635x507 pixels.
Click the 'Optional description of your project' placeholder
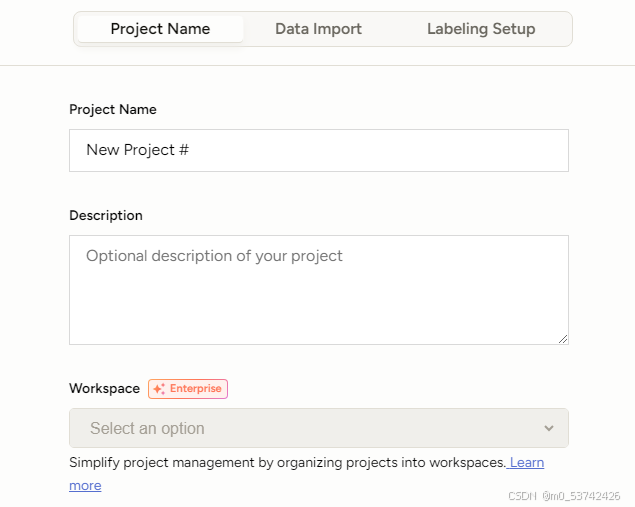pos(214,256)
